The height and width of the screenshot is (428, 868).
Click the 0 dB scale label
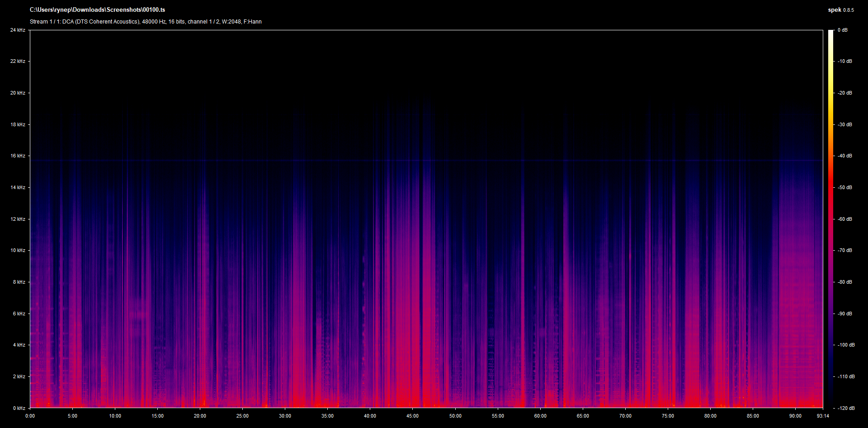[x=842, y=30]
